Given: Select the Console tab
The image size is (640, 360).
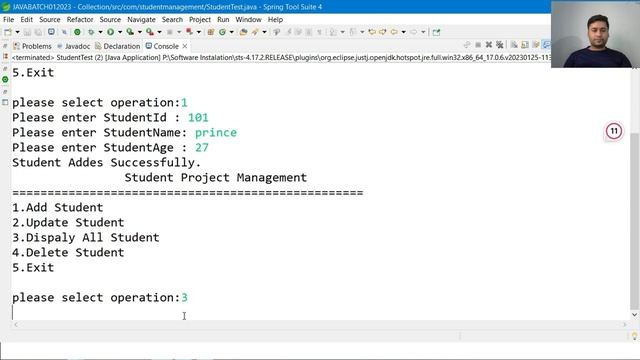Looking at the screenshot, I should [162, 46].
